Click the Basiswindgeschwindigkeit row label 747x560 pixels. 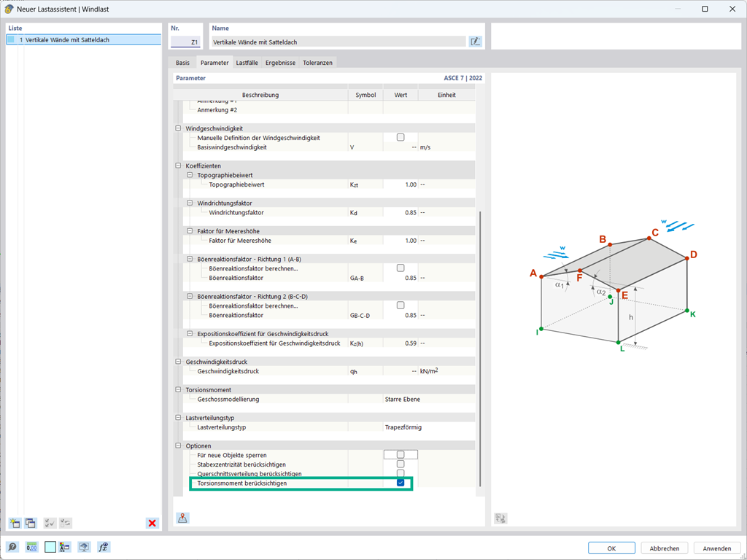[x=232, y=147]
